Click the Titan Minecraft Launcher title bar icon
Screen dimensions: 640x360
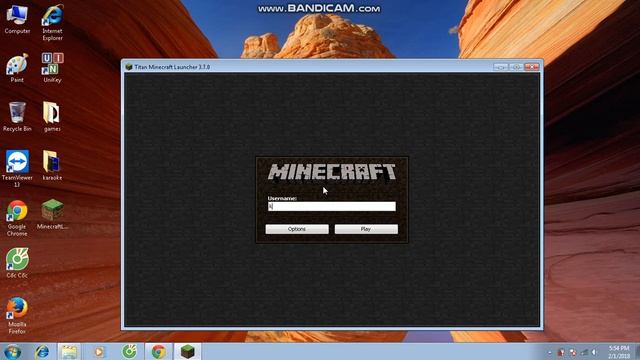click(x=129, y=67)
